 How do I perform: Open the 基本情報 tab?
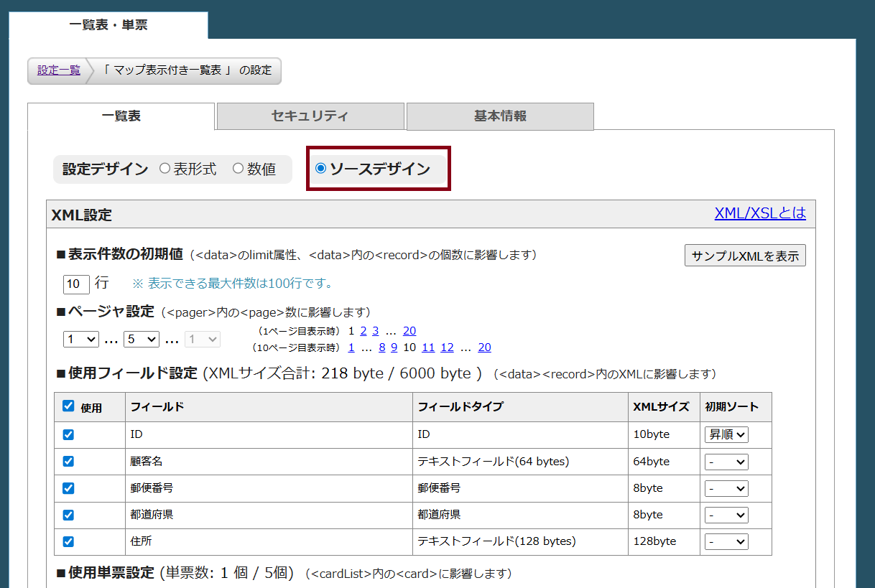500,116
